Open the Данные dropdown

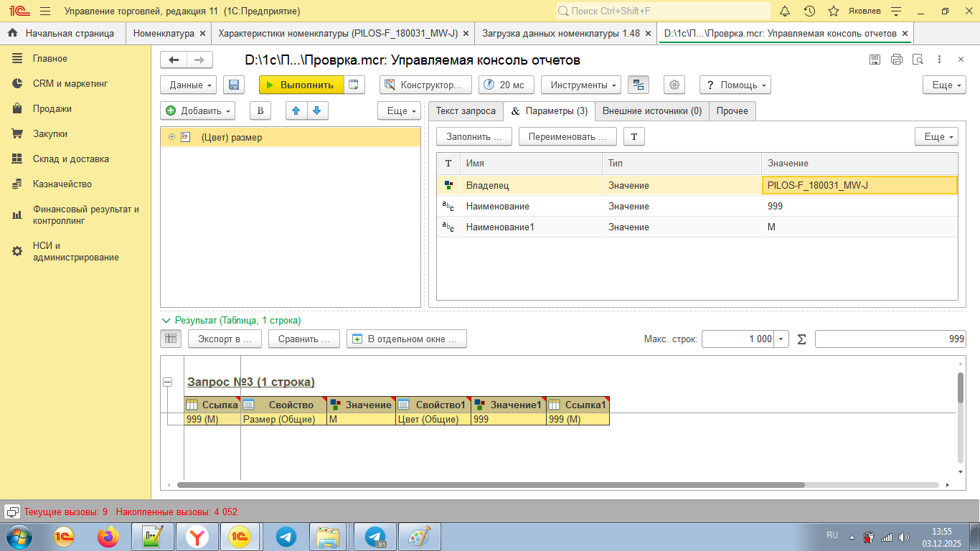point(189,85)
